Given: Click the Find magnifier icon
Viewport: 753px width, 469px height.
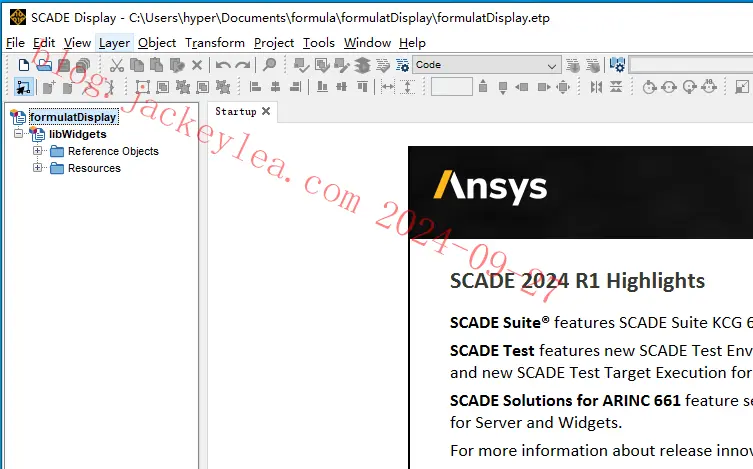Looking at the screenshot, I should (x=270, y=64).
